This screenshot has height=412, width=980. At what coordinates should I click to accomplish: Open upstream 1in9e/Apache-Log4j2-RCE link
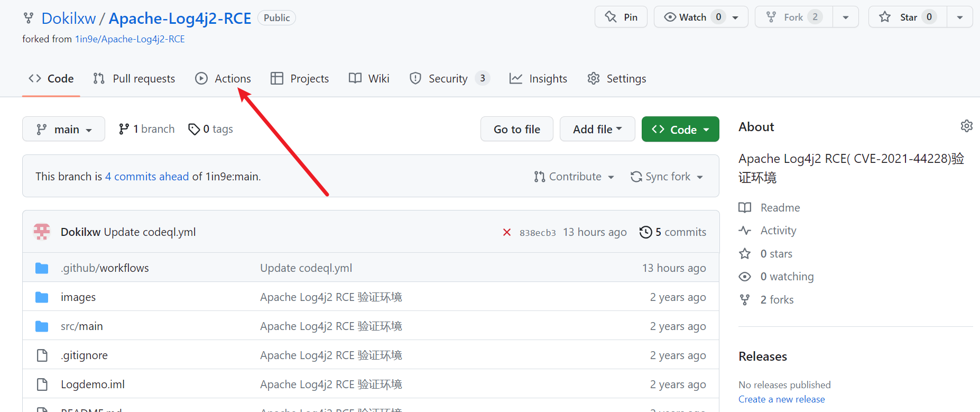(x=130, y=39)
